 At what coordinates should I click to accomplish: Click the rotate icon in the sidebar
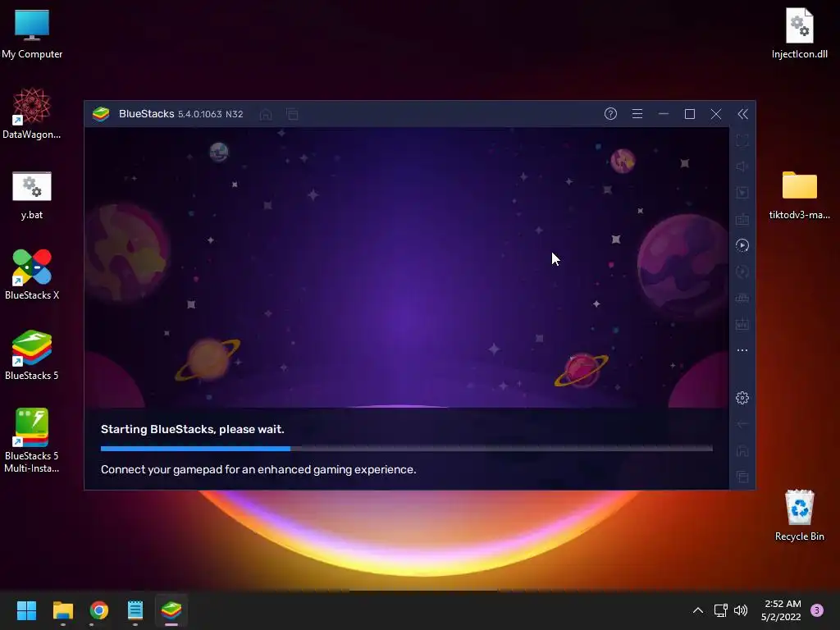click(742, 272)
